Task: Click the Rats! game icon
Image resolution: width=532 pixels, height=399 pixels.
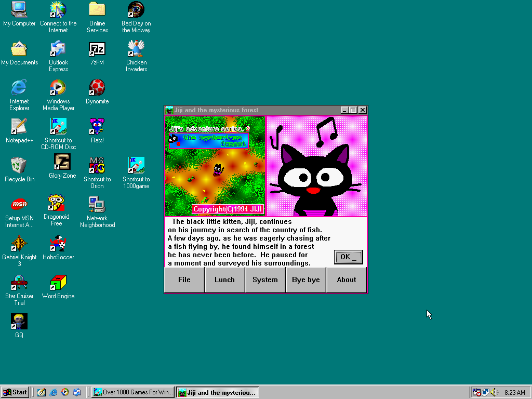Action: pyautogui.click(x=97, y=127)
